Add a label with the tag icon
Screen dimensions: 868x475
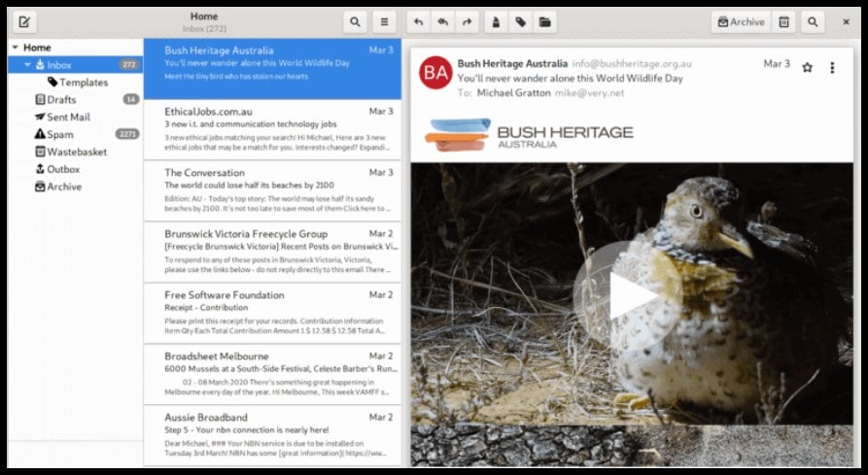tap(520, 22)
